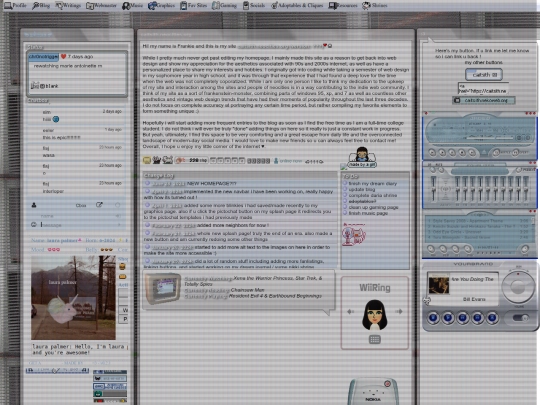Viewport: 540px width, 405px height.
Task: Open the Blog nav item
Action: (41, 5)
